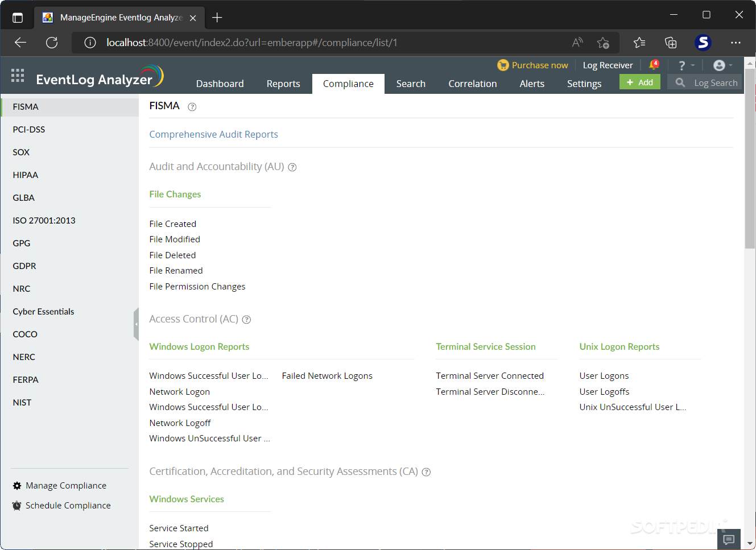This screenshot has height=550, width=756.
Task: Click the browser address bar URL
Action: (x=252, y=43)
